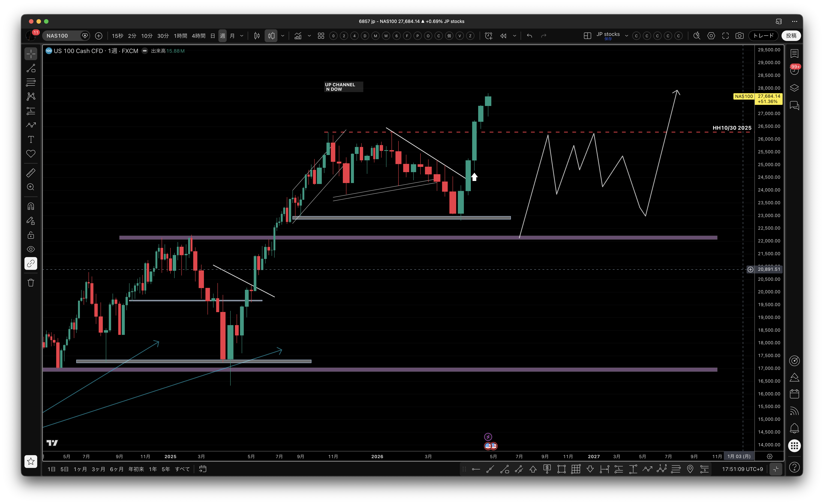This screenshot has height=504, width=824.
Task: Activate the zoom-in magnifier tool
Action: [x=31, y=187]
